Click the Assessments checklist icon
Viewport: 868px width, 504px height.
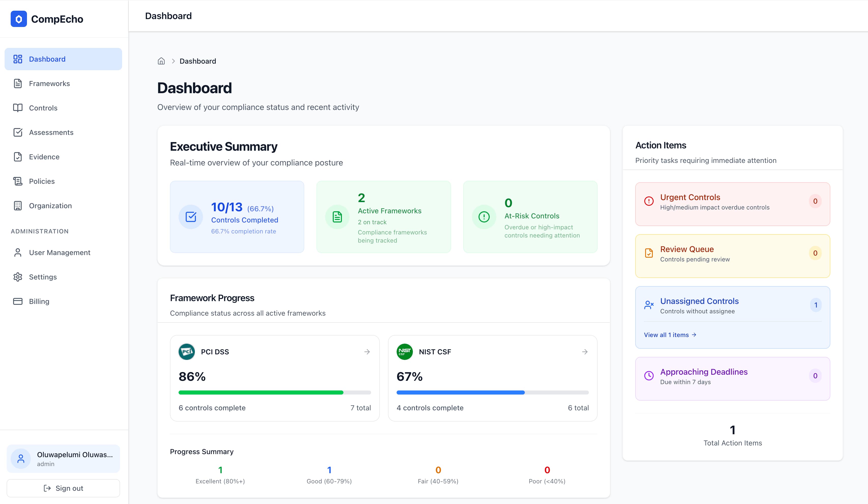click(18, 132)
